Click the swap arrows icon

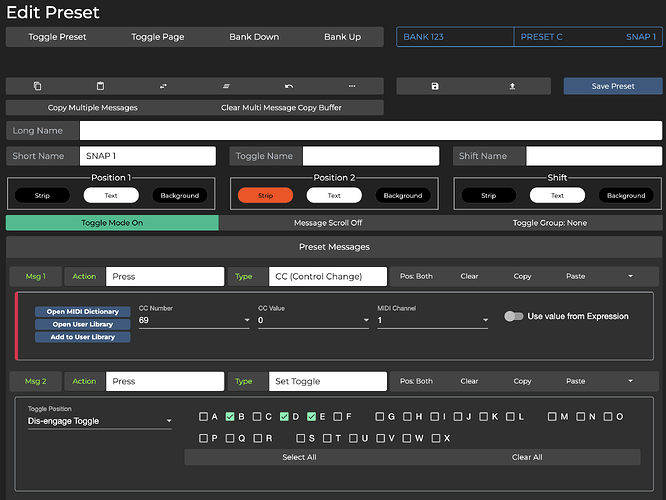click(x=163, y=86)
